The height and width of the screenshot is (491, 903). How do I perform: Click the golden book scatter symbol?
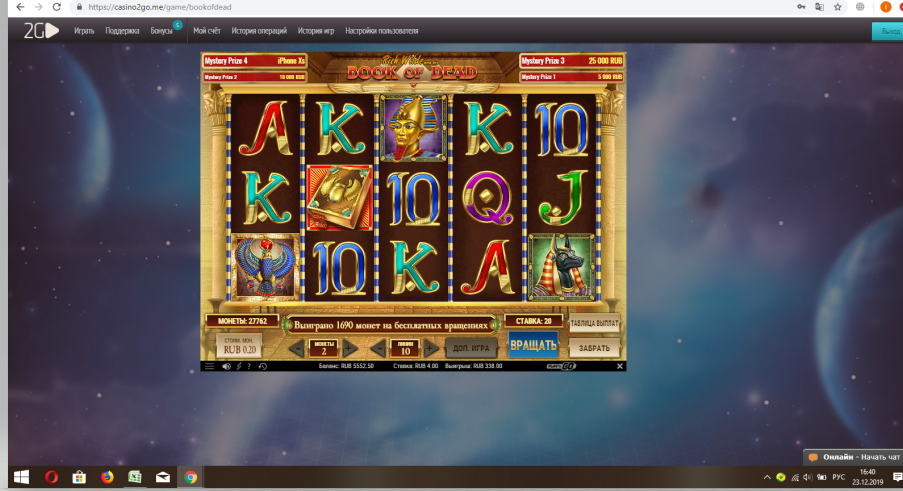click(x=340, y=198)
